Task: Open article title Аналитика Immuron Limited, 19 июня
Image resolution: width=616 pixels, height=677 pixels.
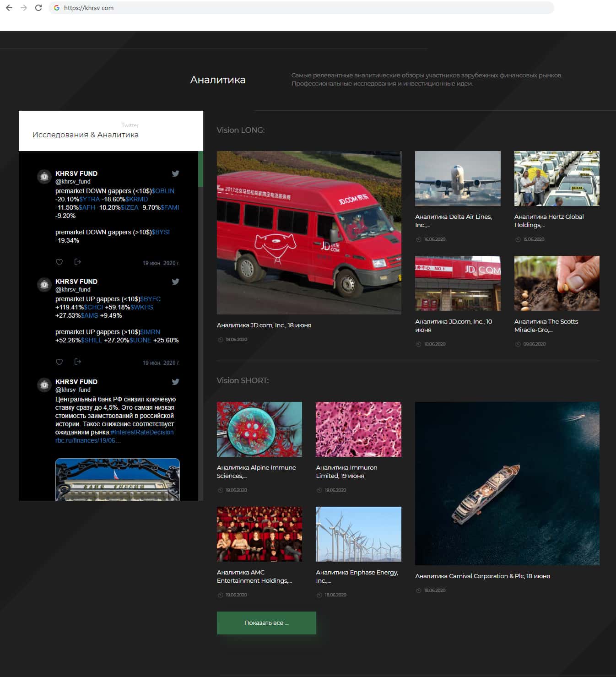Action: [346, 471]
